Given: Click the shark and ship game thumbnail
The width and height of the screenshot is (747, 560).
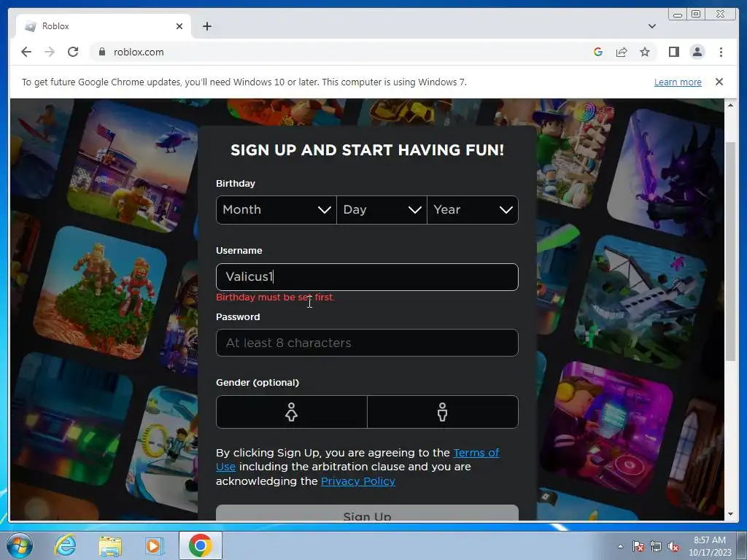Looking at the screenshot, I should (640, 301).
